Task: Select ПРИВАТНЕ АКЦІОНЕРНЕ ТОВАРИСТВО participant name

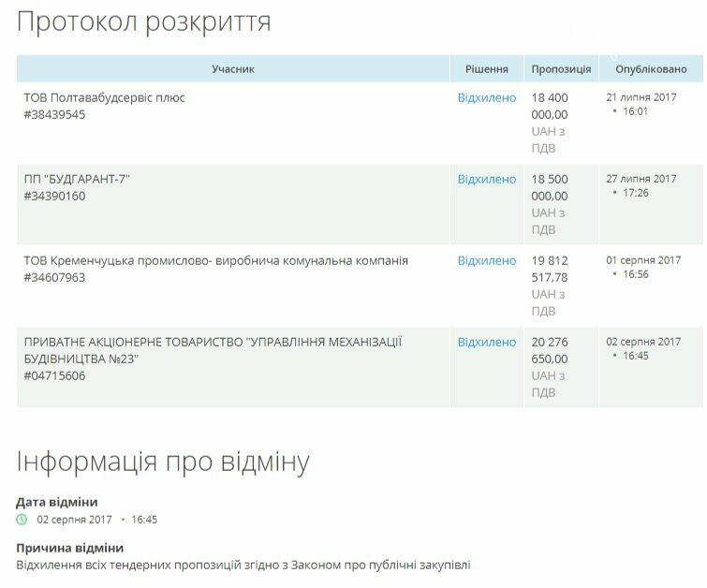Action: 213,350
